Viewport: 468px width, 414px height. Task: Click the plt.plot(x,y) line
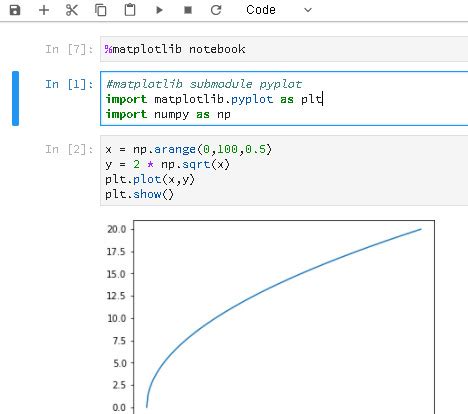coord(150,179)
